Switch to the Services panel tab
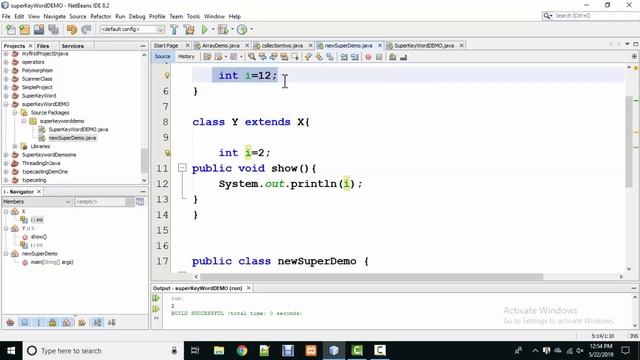 72,46
